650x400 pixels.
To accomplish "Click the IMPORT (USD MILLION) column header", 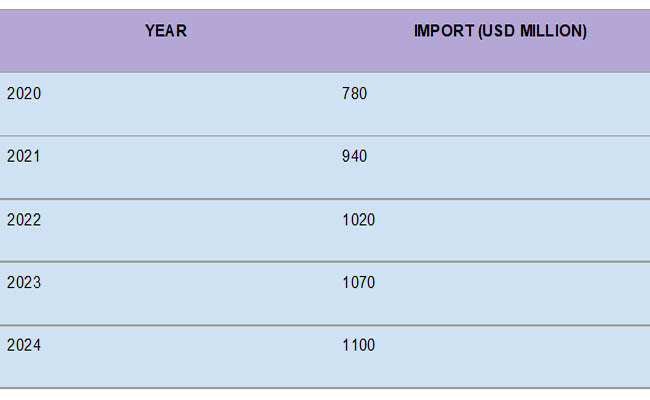I will [x=500, y=31].
